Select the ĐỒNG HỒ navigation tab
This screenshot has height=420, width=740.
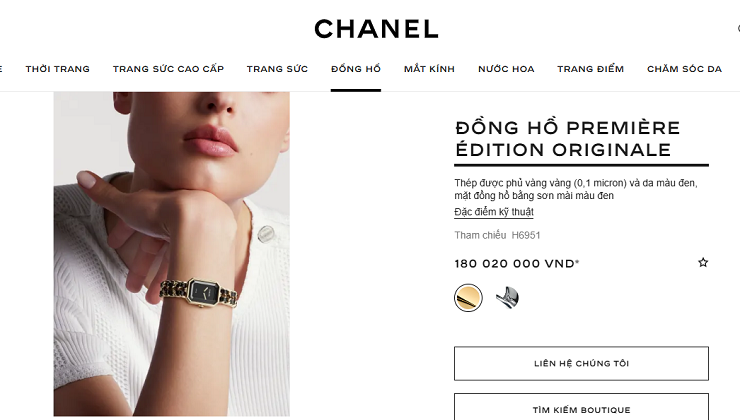point(356,69)
